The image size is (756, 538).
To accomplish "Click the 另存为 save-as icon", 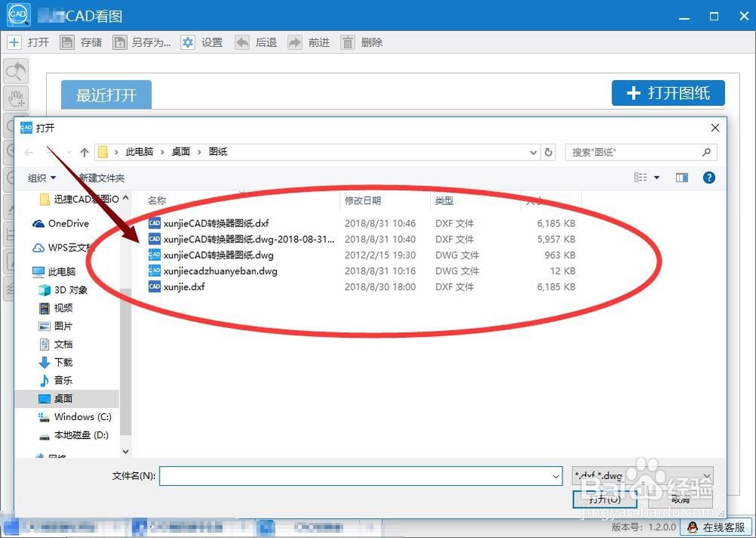I will click(x=119, y=42).
